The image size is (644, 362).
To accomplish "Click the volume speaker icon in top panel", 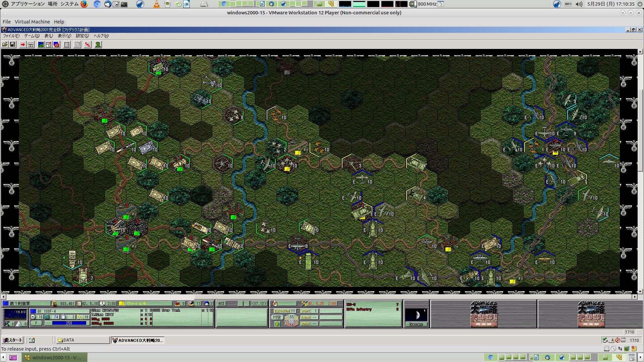I will pos(579,4).
